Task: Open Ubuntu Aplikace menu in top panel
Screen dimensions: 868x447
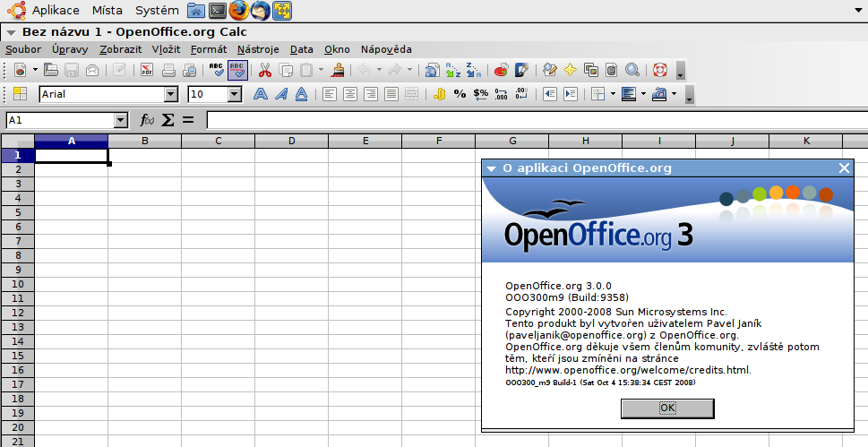Action: coord(56,10)
